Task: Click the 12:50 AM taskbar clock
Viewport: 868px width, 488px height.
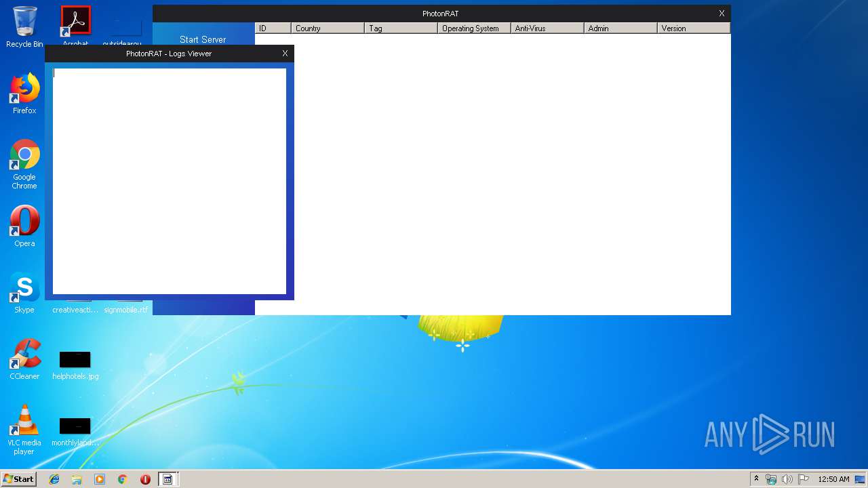Action: (x=833, y=479)
